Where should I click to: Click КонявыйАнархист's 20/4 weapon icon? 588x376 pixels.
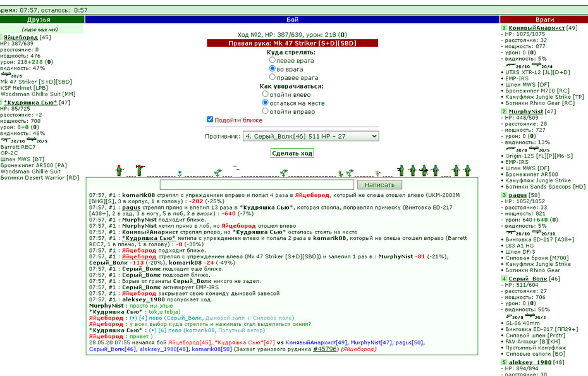536,65
